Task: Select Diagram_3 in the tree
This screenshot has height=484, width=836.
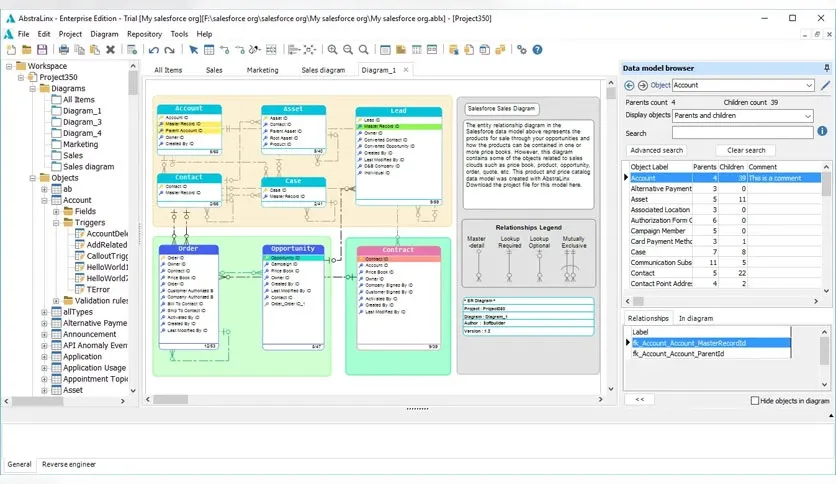Action: point(82,122)
